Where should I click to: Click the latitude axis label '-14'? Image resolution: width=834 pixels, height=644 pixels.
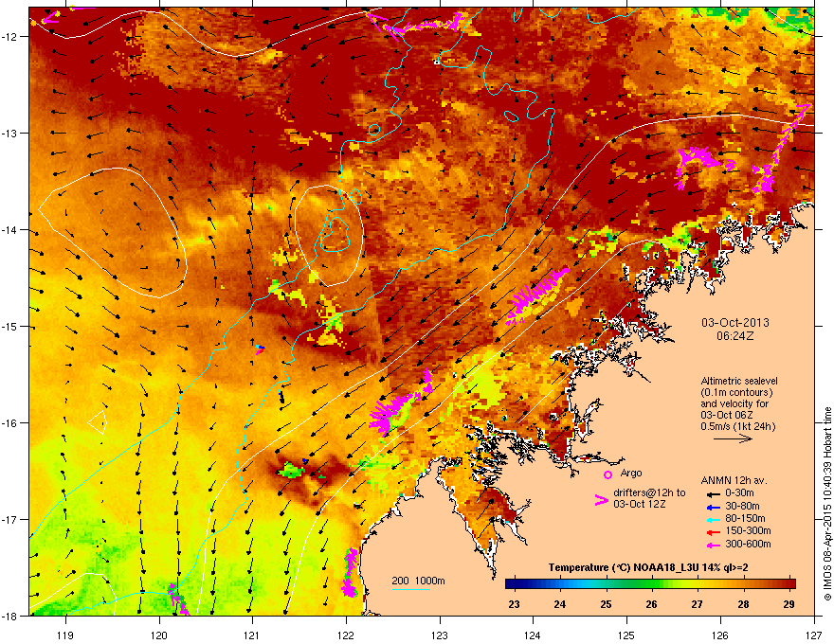point(9,229)
